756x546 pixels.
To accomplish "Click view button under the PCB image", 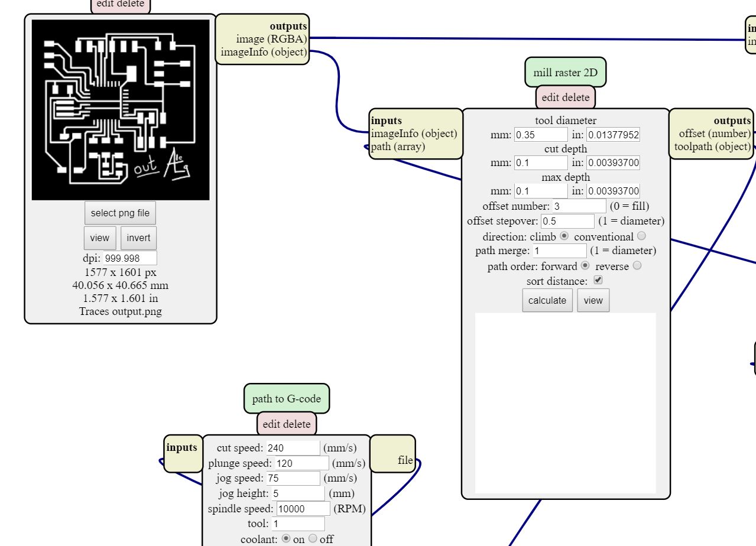I will 99,238.
